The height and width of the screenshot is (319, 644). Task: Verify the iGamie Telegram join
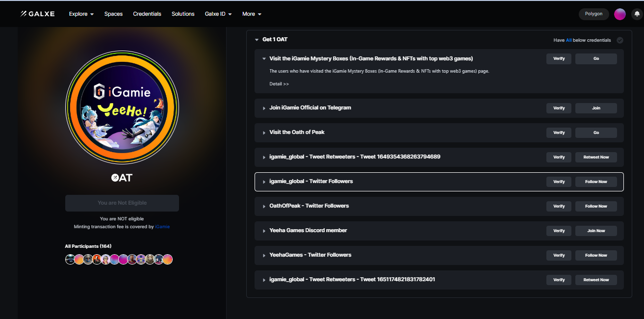tap(559, 108)
